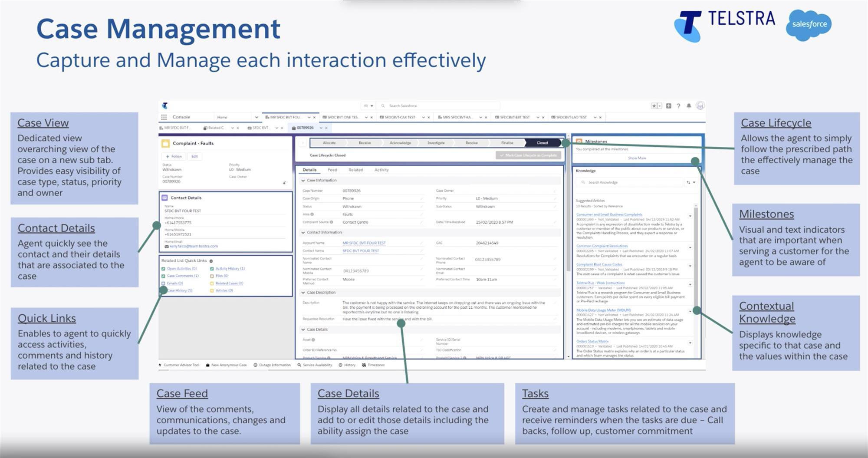Click the Contact Details panel icon

pyautogui.click(x=165, y=198)
